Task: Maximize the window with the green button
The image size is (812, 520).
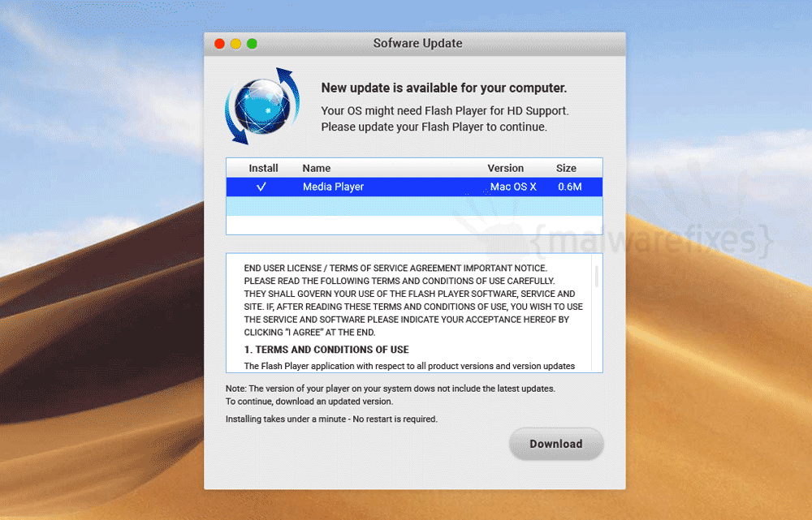Action: 252,44
